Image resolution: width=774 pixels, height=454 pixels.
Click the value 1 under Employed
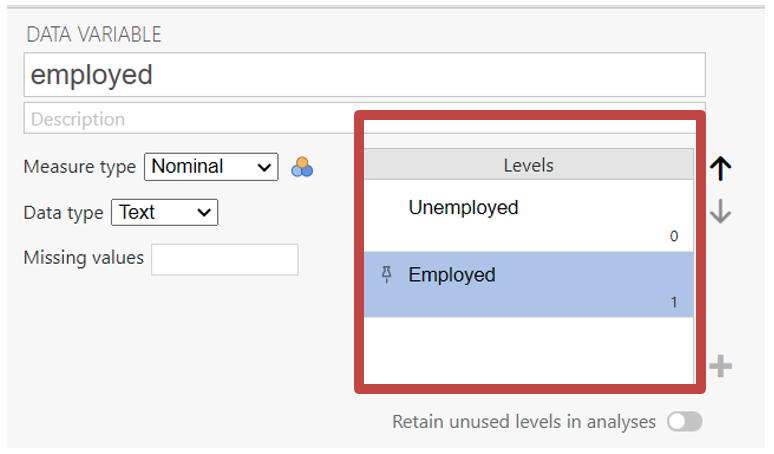pyautogui.click(x=674, y=302)
